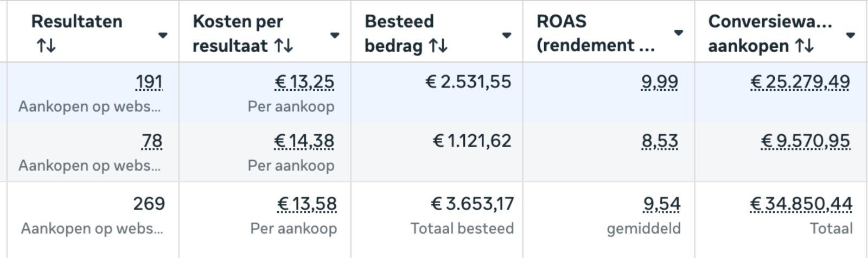Screen dimensions: 868x258
Task: Click the total €34.850,44 conversion value
Action: click(801, 204)
